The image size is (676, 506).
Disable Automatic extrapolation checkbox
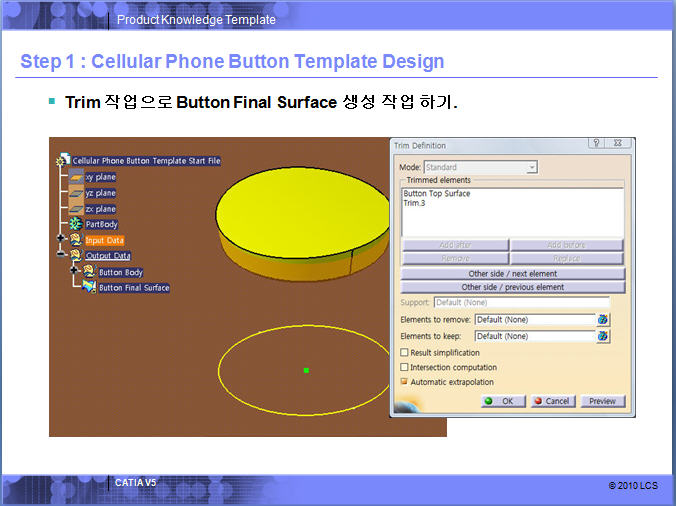(404, 382)
